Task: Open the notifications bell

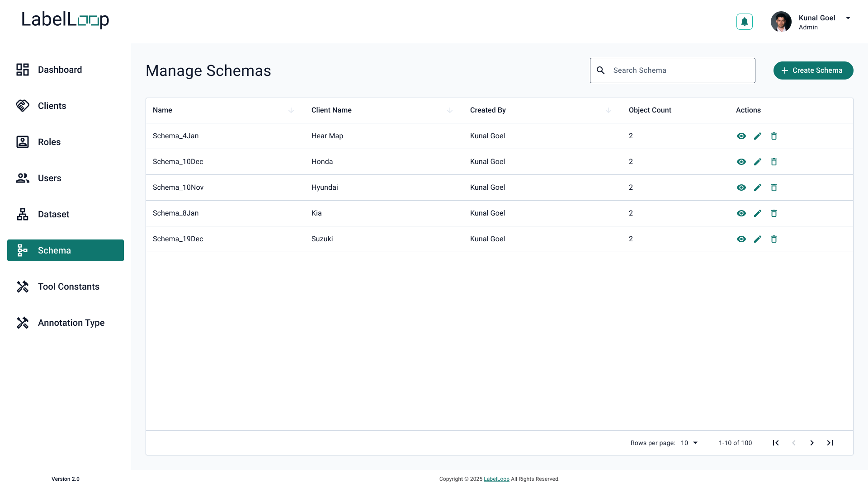Action: pos(744,22)
